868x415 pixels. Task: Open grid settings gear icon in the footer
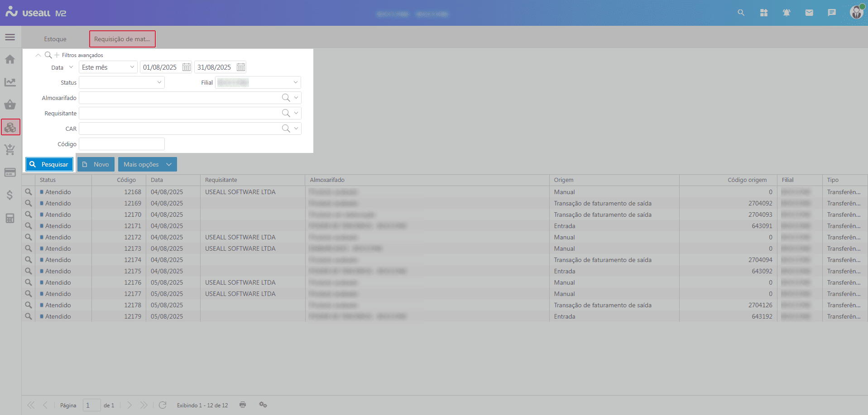point(263,405)
